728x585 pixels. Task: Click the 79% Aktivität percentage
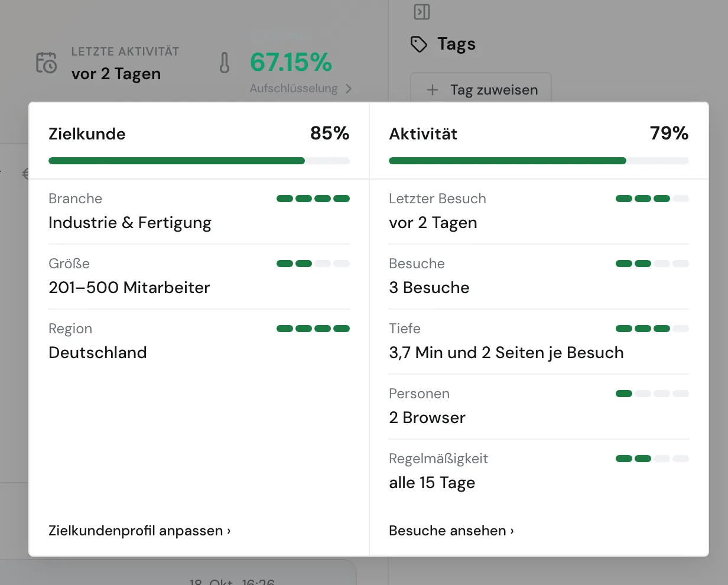pos(669,134)
